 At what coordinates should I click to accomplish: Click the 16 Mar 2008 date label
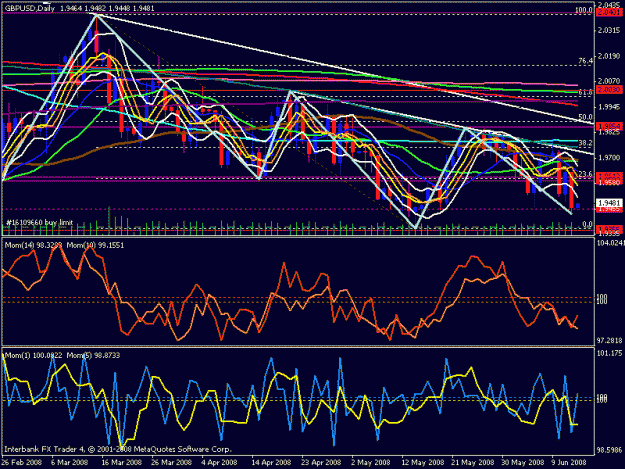[121, 462]
